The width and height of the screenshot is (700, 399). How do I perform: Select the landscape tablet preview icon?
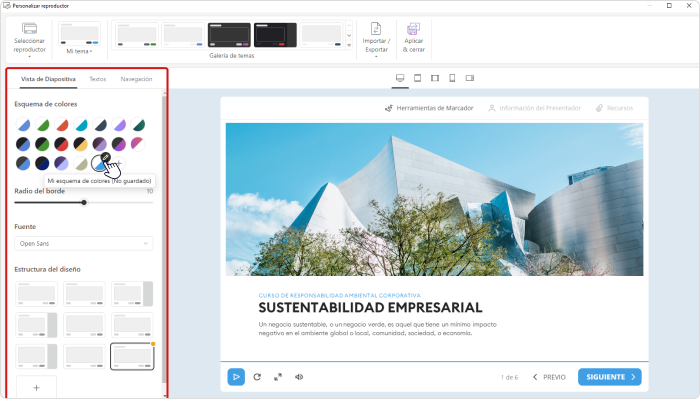pos(435,78)
